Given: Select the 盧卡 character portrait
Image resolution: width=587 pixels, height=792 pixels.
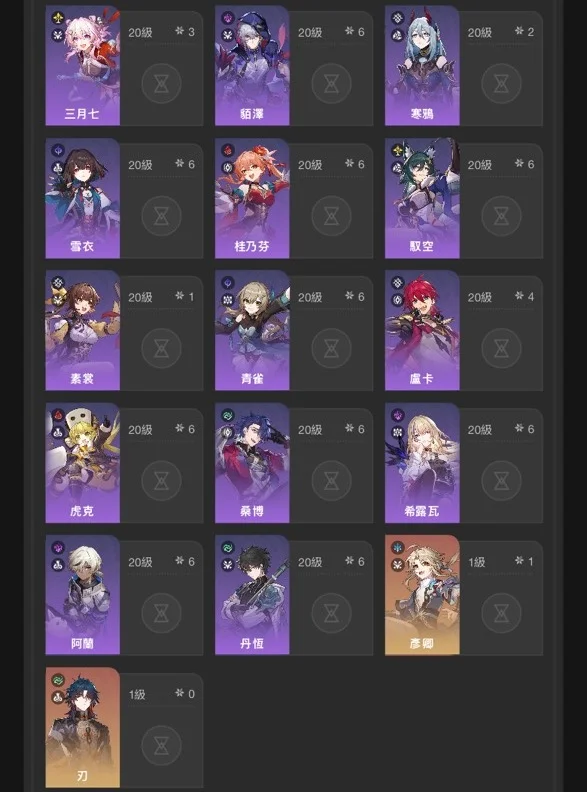Looking at the screenshot, I should (422, 330).
